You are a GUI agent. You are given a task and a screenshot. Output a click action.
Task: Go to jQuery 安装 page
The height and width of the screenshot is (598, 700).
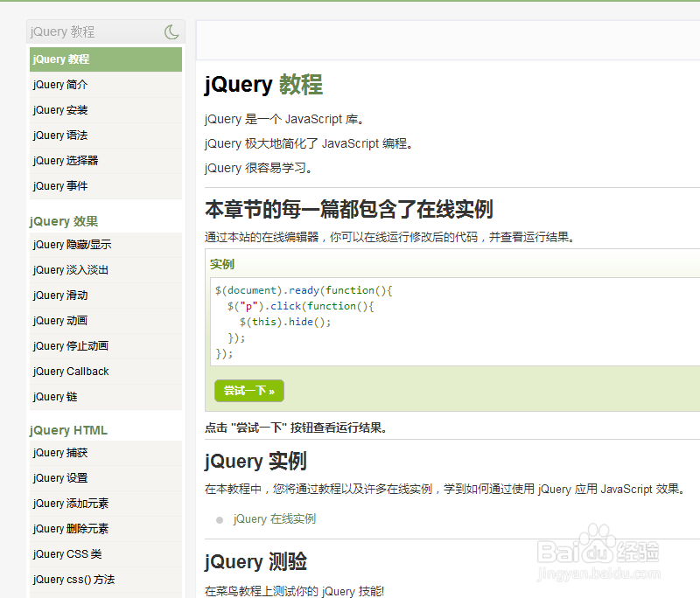tap(106, 110)
